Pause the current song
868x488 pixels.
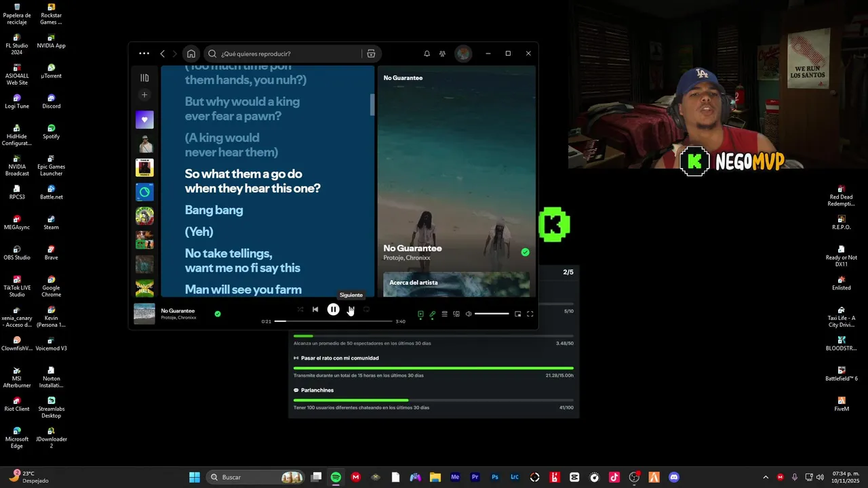click(333, 309)
